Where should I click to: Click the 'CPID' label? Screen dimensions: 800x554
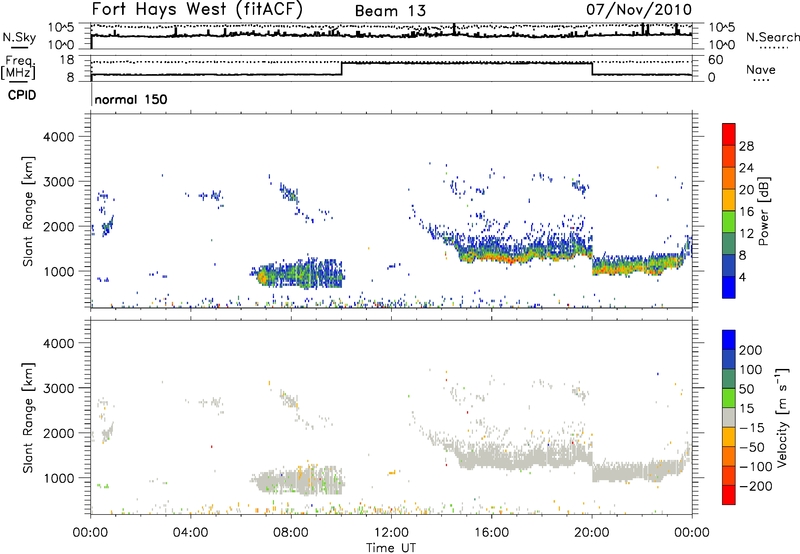point(22,95)
